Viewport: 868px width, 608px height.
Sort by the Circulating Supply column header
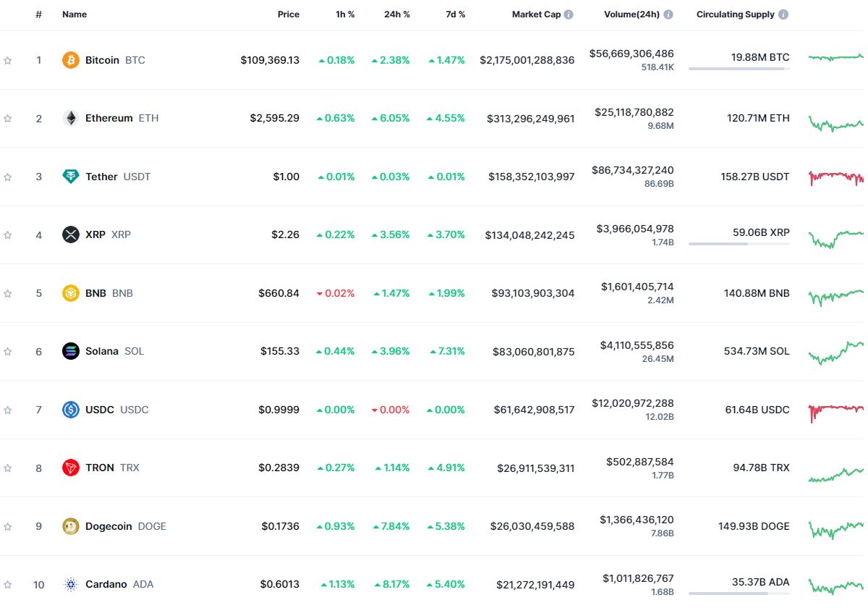(736, 14)
